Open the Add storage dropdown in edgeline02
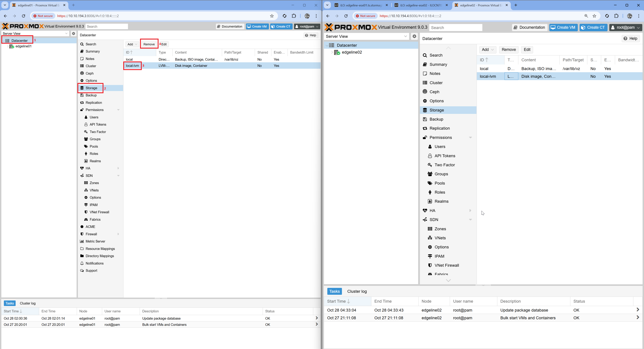This screenshot has height=349, width=644. click(x=488, y=50)
